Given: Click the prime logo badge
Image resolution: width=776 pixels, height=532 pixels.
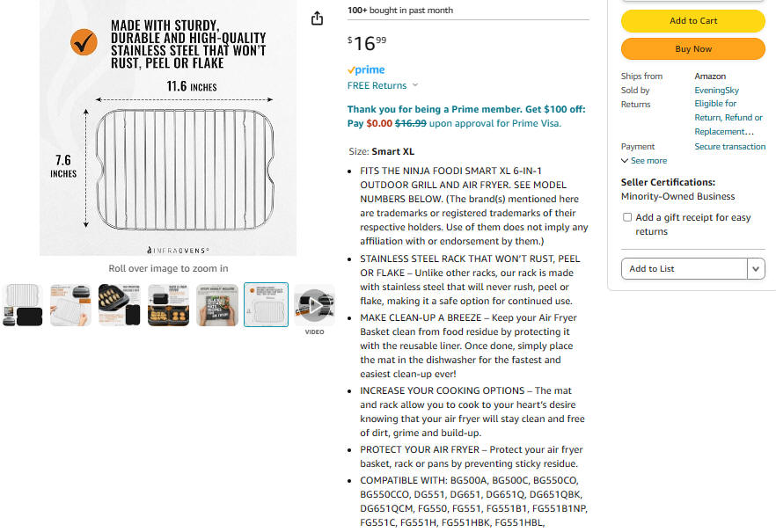Looking at the screenshot, I should [366, 69].
